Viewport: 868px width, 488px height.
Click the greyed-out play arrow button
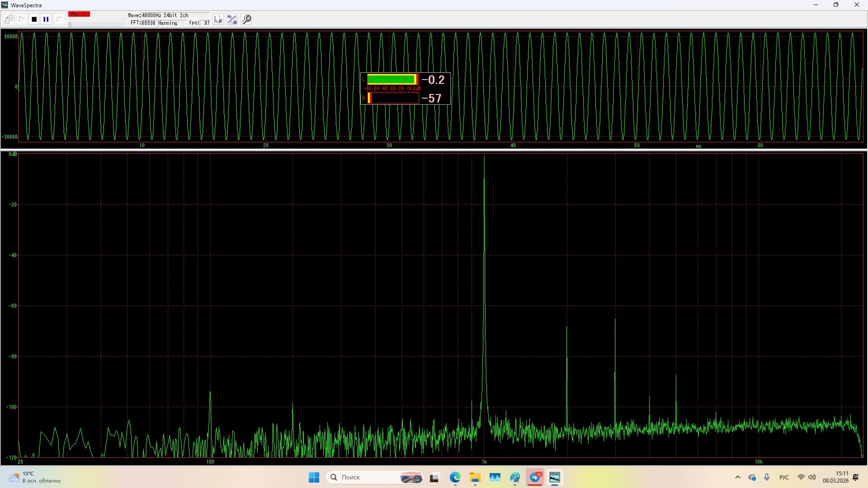pyautogui.click(x=22, y=19)
